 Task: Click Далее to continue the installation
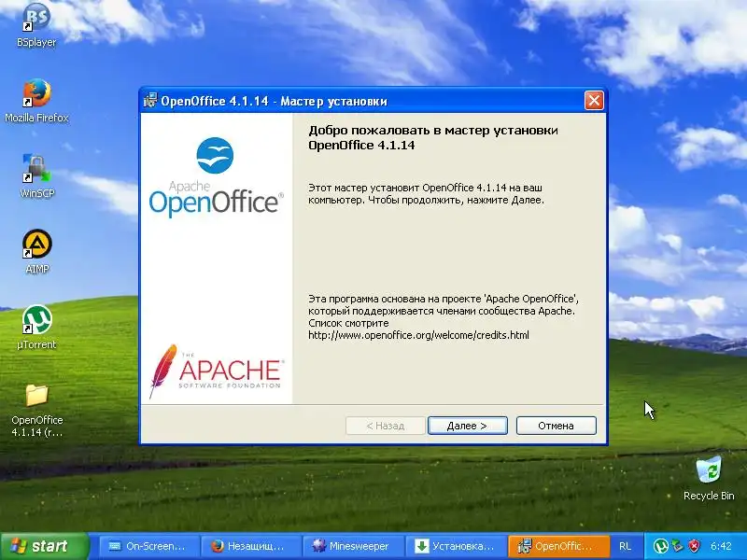pos(468,426)
